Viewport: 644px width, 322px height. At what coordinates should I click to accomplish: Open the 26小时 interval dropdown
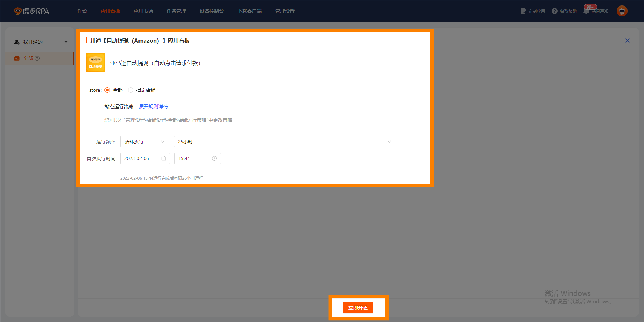coord(285,142)
